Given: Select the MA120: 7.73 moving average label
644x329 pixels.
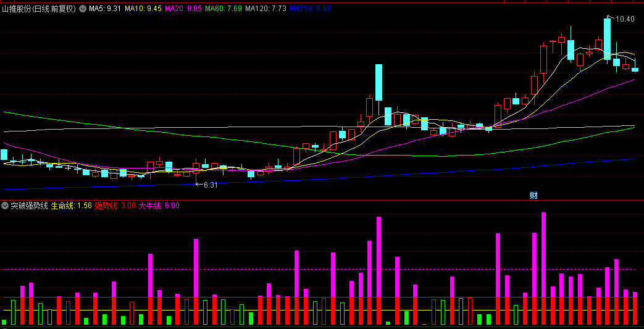Looking at the screenshot, I should click(x=266, y=9).
